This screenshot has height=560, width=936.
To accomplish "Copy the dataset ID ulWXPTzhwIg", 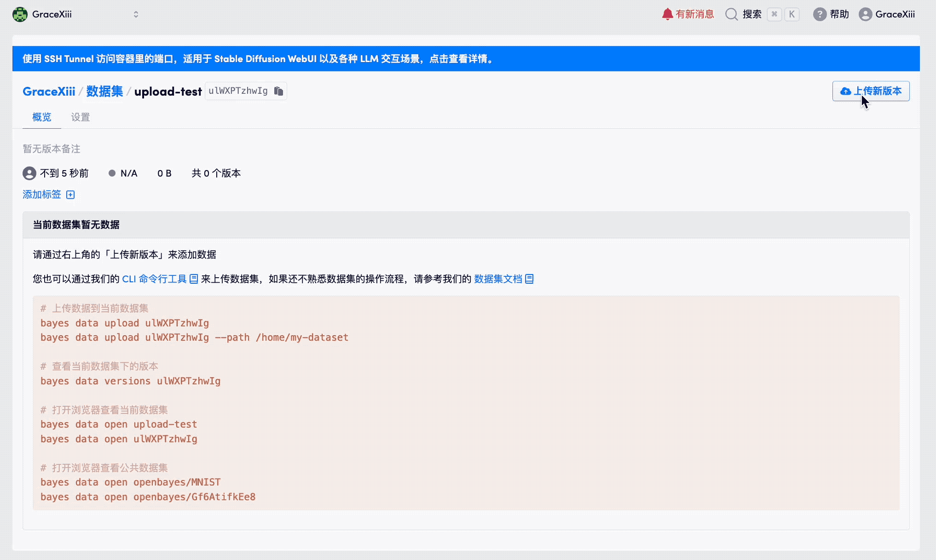I will point(278,91).
